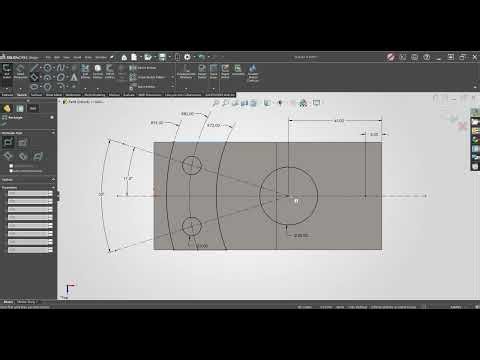Toggle Rapid Sketch mode
480x360 pixels.
(x=225, y=71)
